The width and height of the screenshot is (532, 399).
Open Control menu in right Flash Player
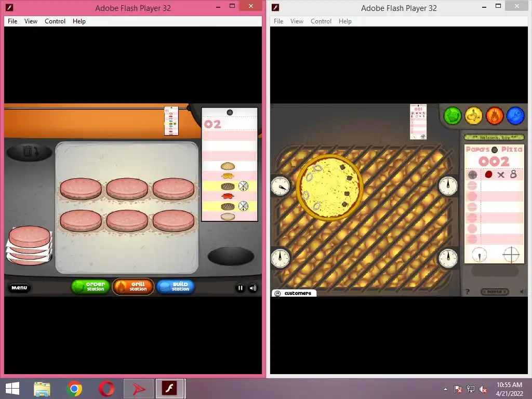tap(321, 21)
